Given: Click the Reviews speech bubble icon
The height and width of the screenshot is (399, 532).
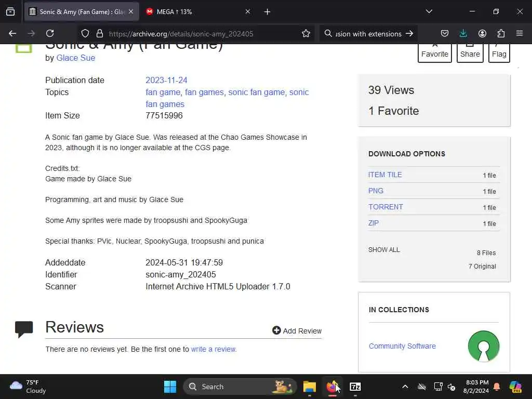Looking at the screenshot, I should pyautogui.click(x=24, y=329).
